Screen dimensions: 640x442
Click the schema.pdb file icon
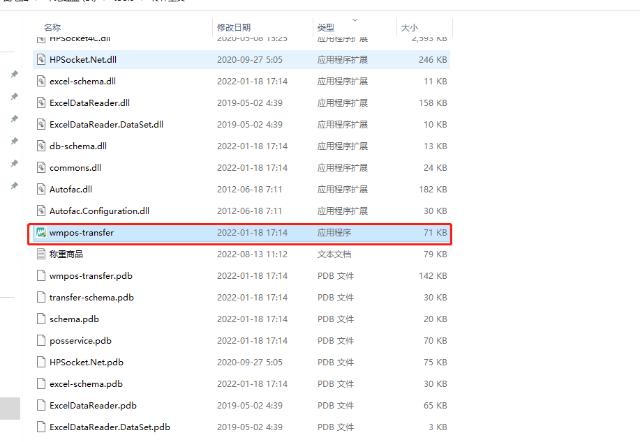tap(41, 319)
